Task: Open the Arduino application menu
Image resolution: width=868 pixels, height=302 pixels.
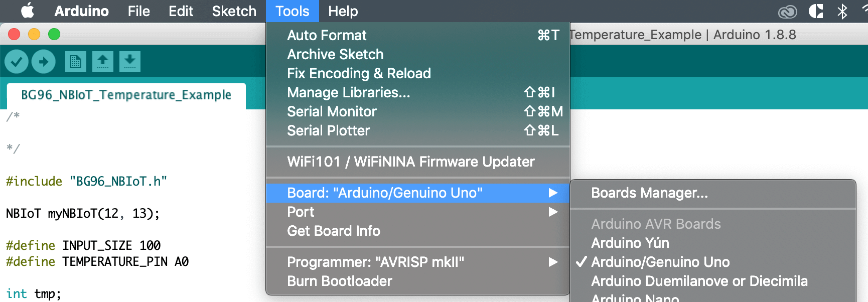Action: 81,11
